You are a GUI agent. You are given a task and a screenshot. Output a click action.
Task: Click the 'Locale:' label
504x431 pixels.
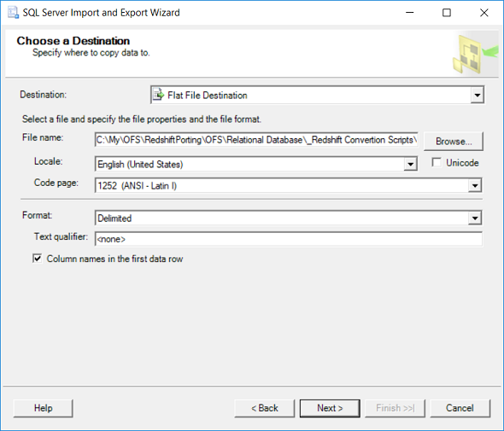(x=48, y=161)
